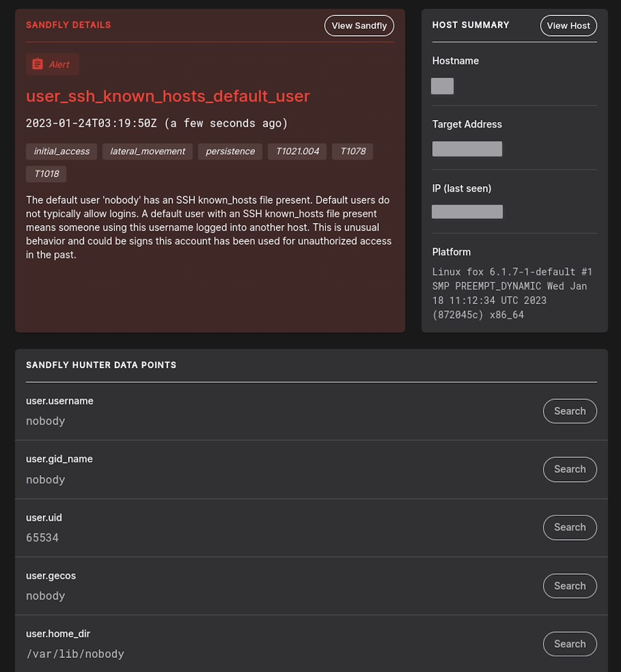Select the lateral_movement tag
Image resolution: width=621 pixels, height=672 pixels.
(147, 151)
